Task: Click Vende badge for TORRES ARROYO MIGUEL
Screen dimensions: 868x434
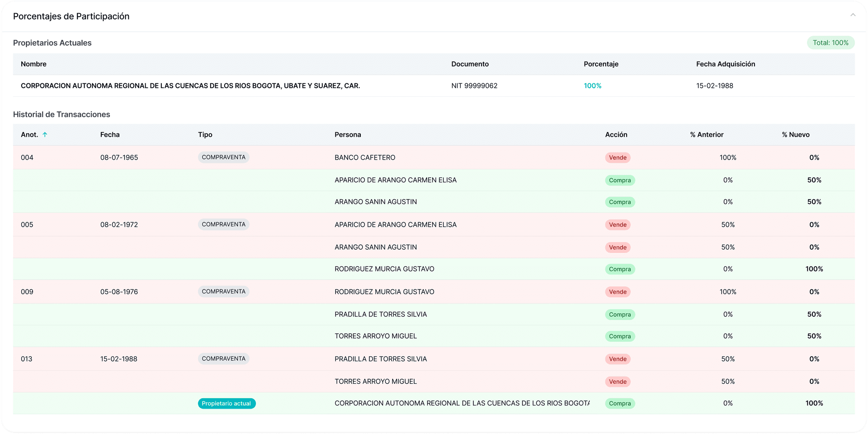Action: [x=618, y=382]
